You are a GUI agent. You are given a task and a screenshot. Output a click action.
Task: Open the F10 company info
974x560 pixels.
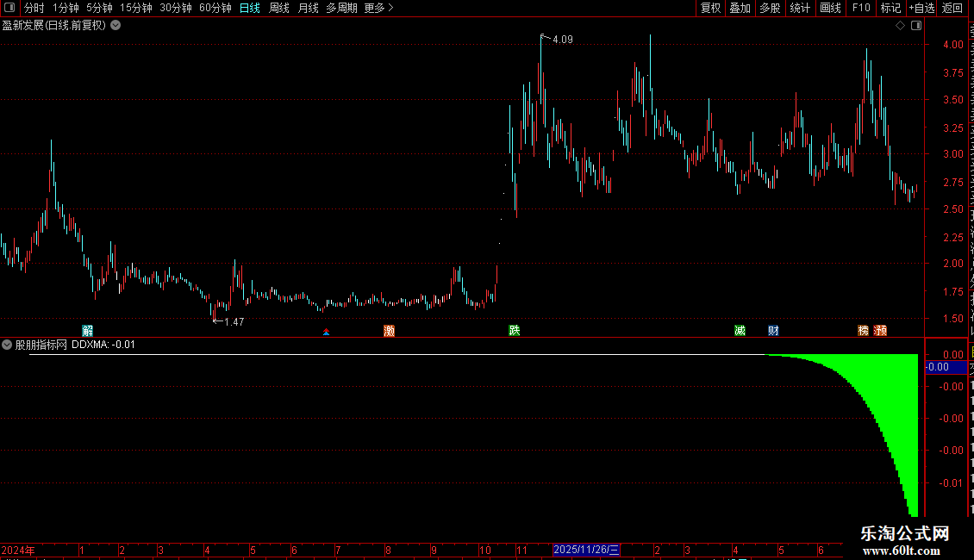pyautogui.click(x=861, y=8)
